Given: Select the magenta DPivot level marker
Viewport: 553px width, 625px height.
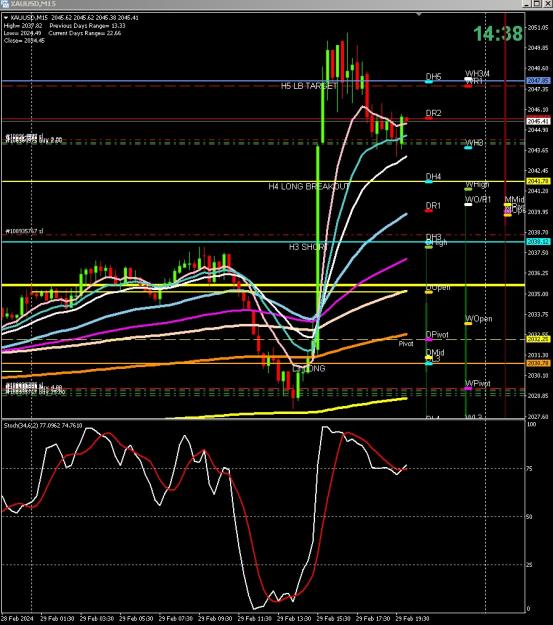Looking at the screenshot, I should tap(429, 340).
